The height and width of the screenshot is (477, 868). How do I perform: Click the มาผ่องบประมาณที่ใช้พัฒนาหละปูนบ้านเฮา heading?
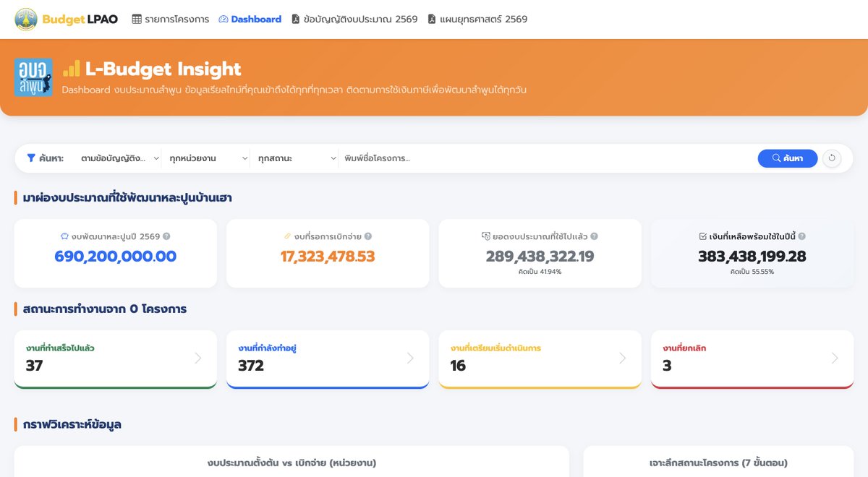click(127, 197)
